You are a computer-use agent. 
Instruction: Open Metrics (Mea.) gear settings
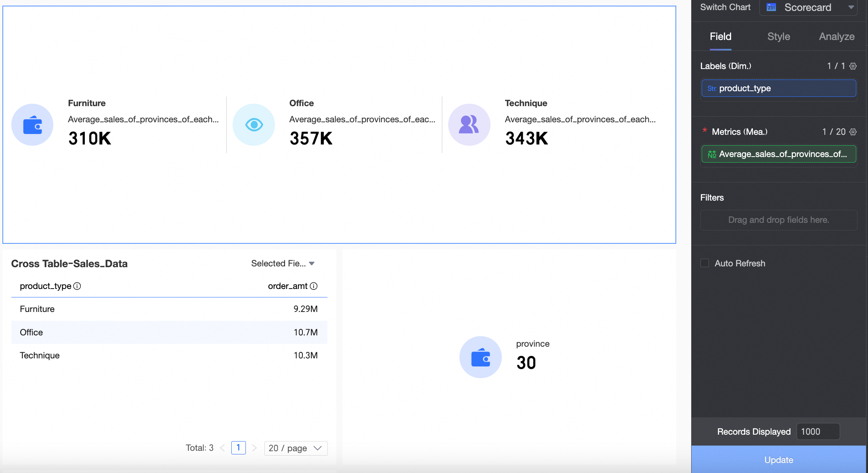click(x=853, y=132)
